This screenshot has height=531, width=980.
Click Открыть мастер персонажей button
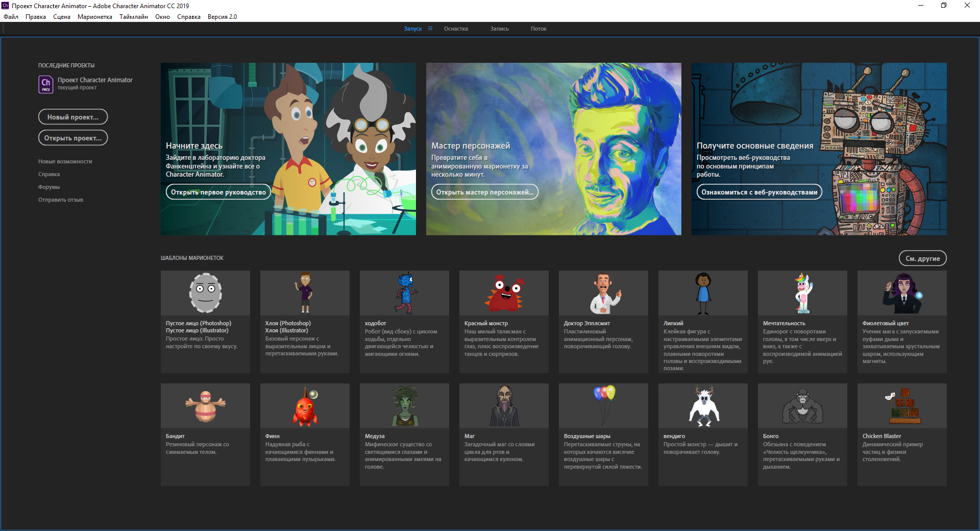tap(484, 192)
